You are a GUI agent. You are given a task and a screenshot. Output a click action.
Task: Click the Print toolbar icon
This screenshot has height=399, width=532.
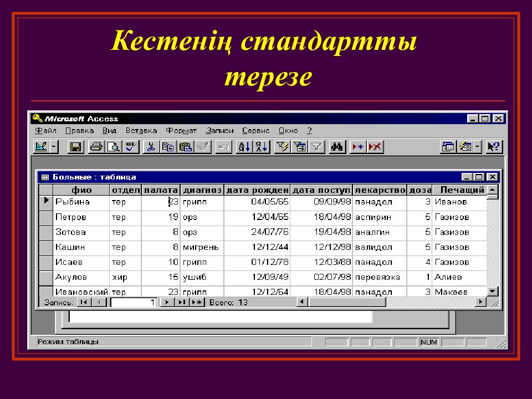pyautogui.click(x=96, y=147)
